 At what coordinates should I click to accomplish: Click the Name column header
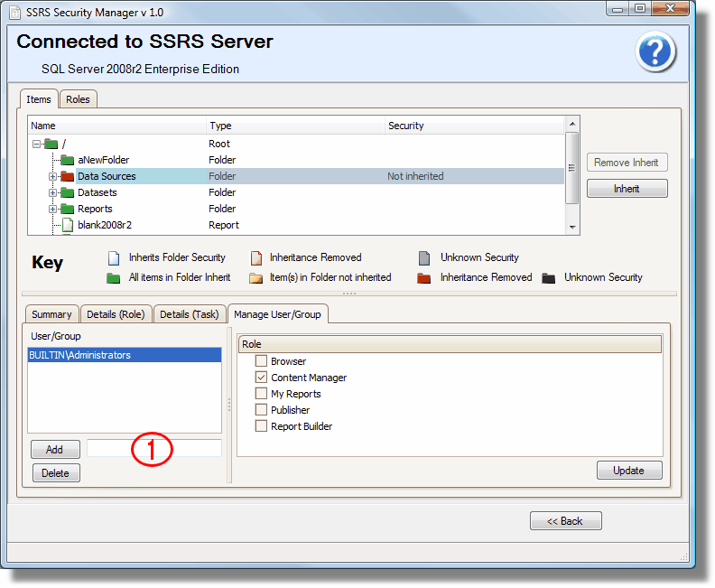click(x=117, y=126)
